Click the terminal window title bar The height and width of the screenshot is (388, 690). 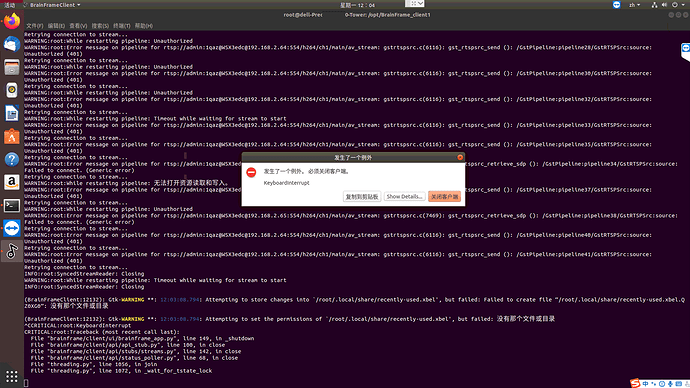[357, 15]
